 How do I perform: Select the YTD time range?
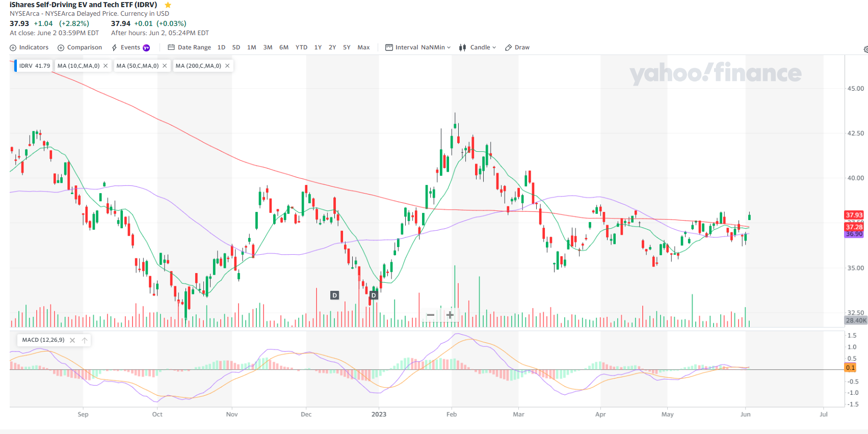(x=301, y=47)
